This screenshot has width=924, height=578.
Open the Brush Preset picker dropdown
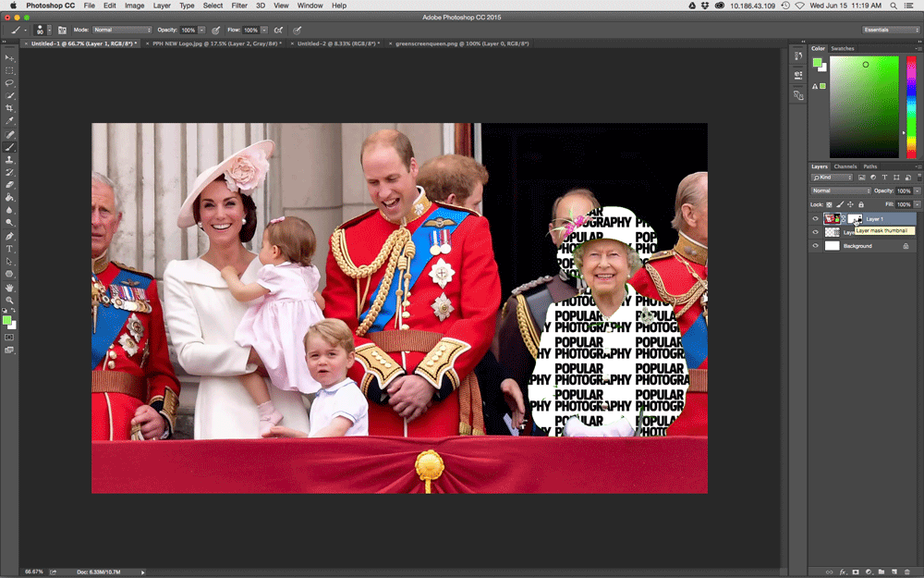50,31
